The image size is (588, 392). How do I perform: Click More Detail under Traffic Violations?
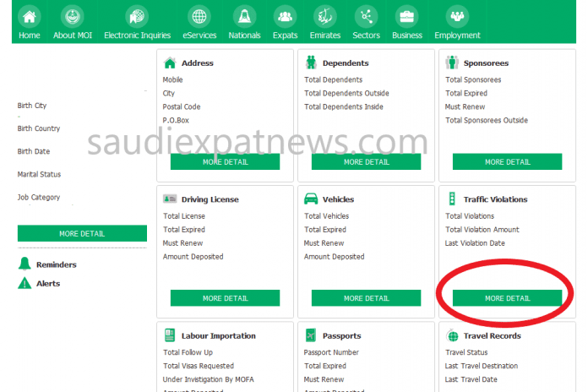tap(507, 298)
